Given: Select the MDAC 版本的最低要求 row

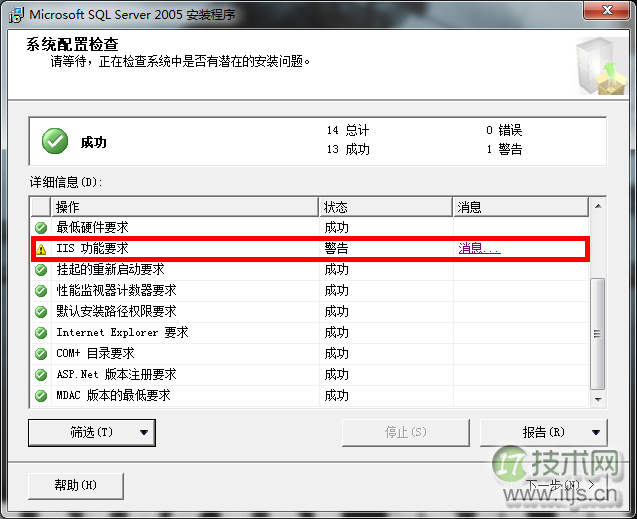Looking at the screenshot, I should (310, 396).
